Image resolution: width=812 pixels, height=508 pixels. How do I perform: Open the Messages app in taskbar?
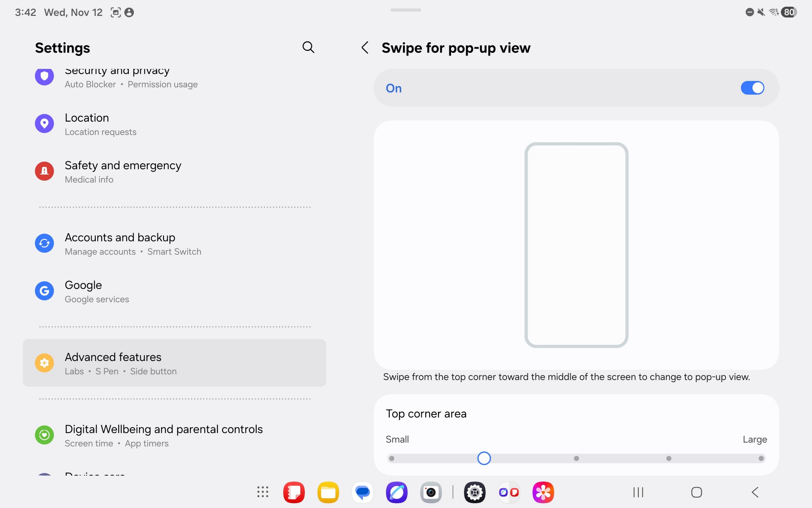pyautogui.click(x=362, y=492)
